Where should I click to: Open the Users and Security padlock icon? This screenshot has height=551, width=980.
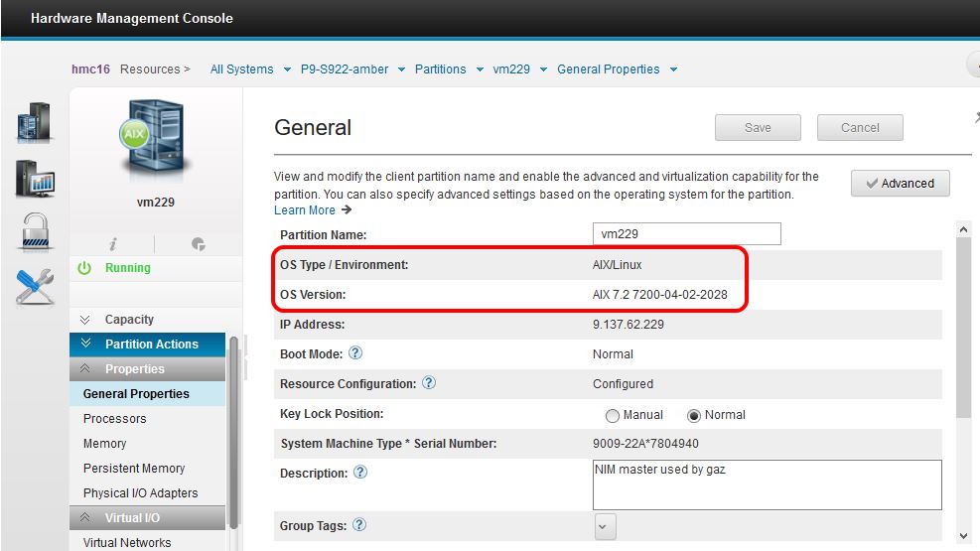tap(34, 232)
